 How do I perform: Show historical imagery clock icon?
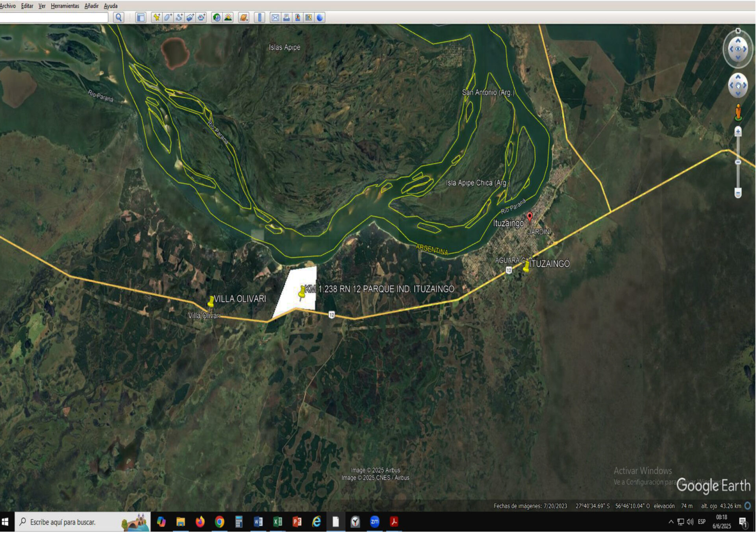click(217, 17)
